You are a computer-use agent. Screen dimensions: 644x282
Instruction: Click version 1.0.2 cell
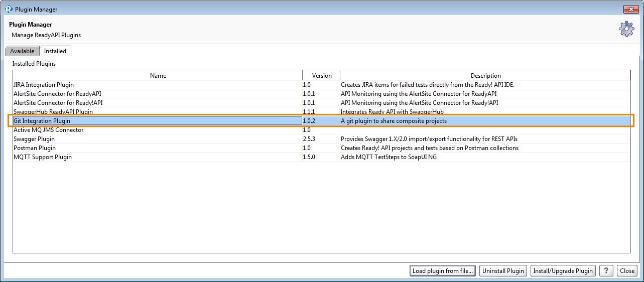pos(321,121)
